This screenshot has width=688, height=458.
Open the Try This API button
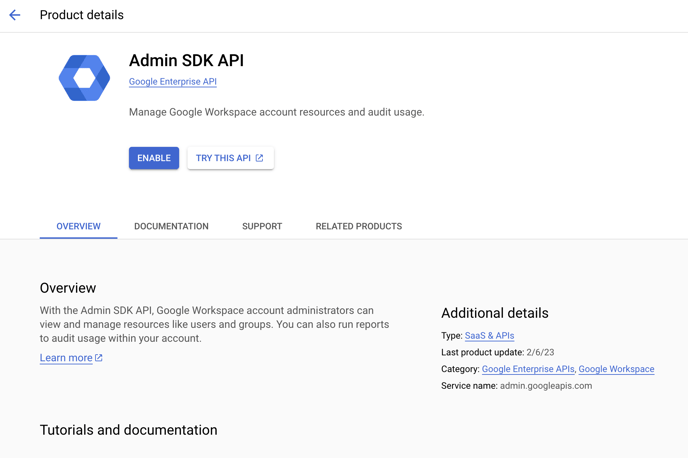[x=231, y=158]
